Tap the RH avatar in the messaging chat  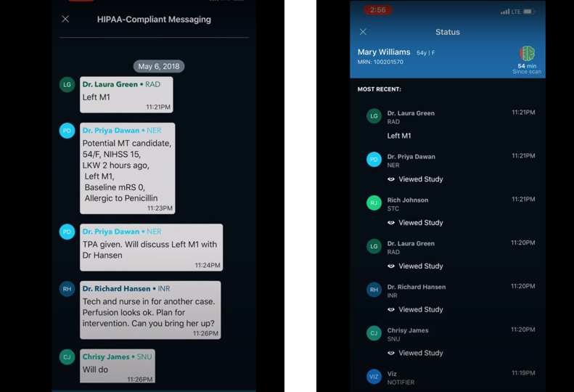click(x=67, y=289)
